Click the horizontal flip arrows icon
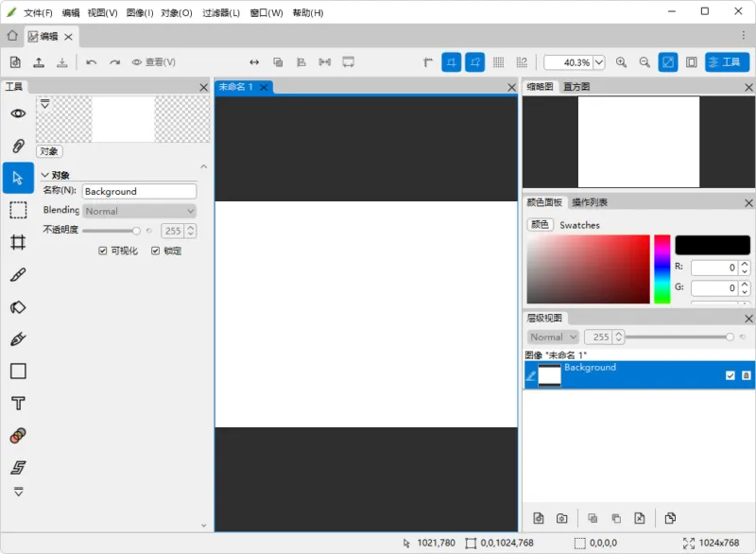The width and height of the screenshot is (756, 554). (x=254, y=62)
